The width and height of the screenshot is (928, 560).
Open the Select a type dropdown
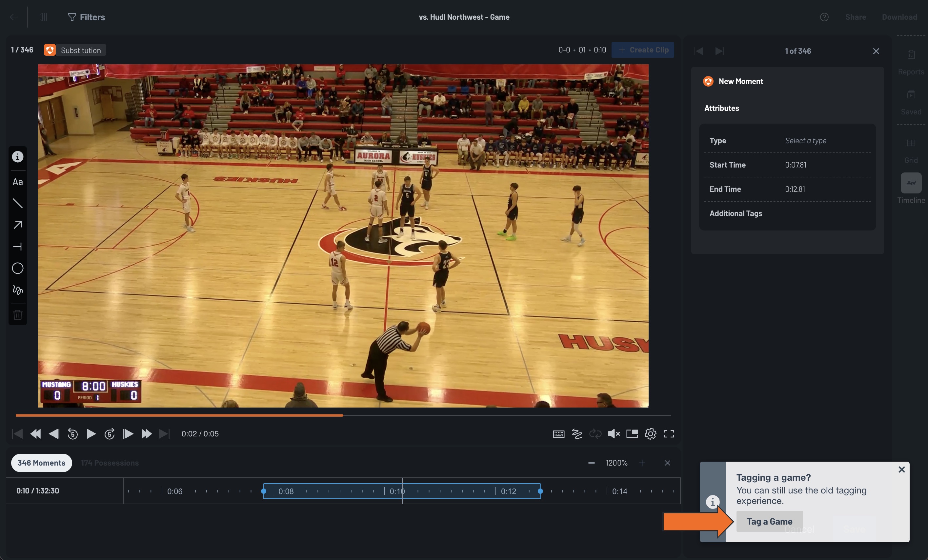coord(806,140)
